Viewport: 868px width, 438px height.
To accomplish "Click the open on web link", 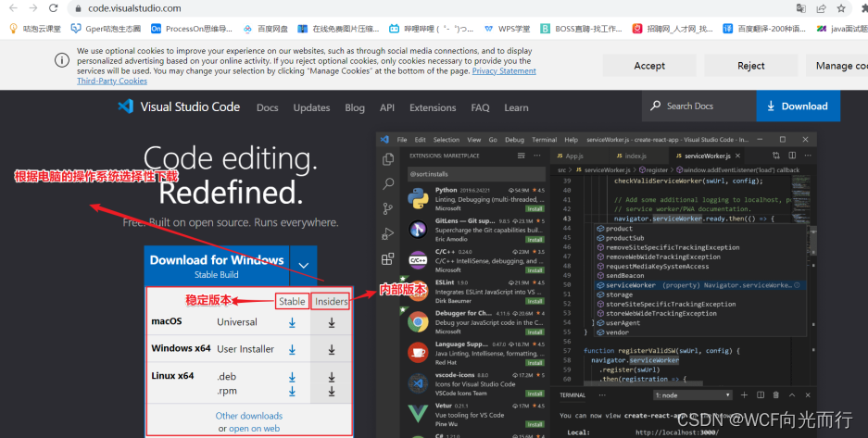I will click(254, 429).
